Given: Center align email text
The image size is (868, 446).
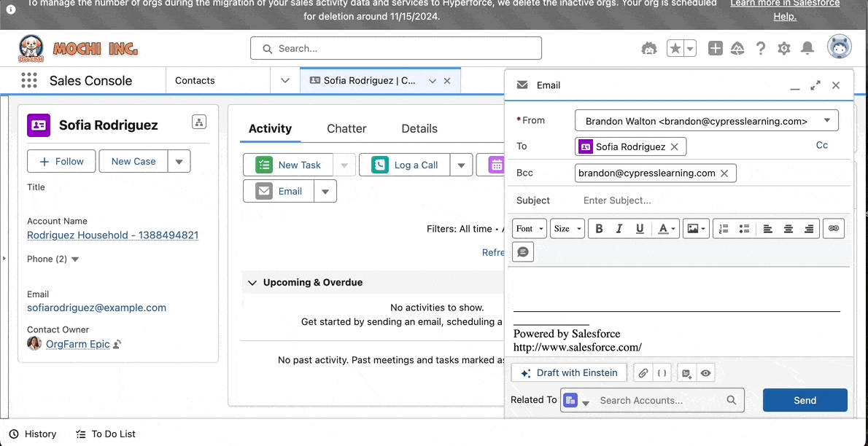Looking at the screenshot, I should (x=788, y=229).
